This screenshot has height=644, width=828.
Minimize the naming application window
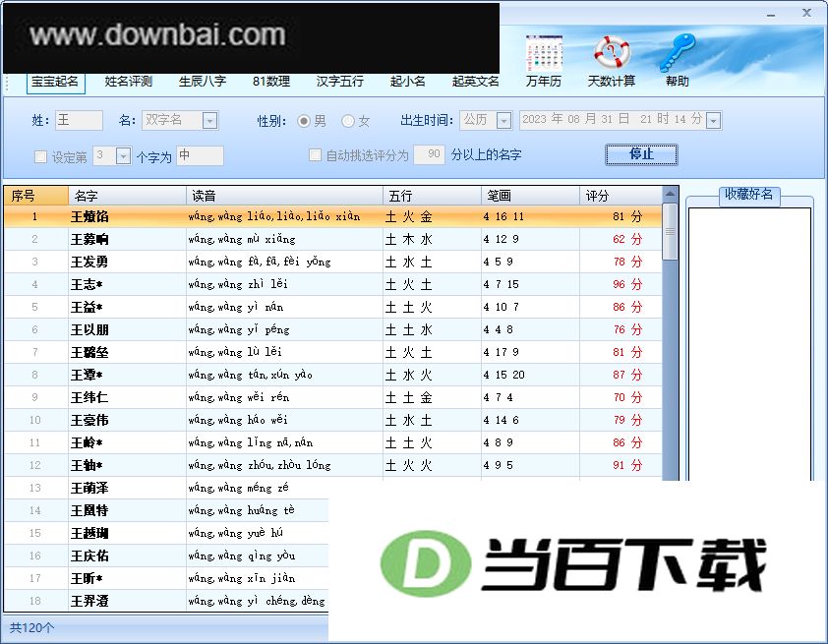[772, 14]
